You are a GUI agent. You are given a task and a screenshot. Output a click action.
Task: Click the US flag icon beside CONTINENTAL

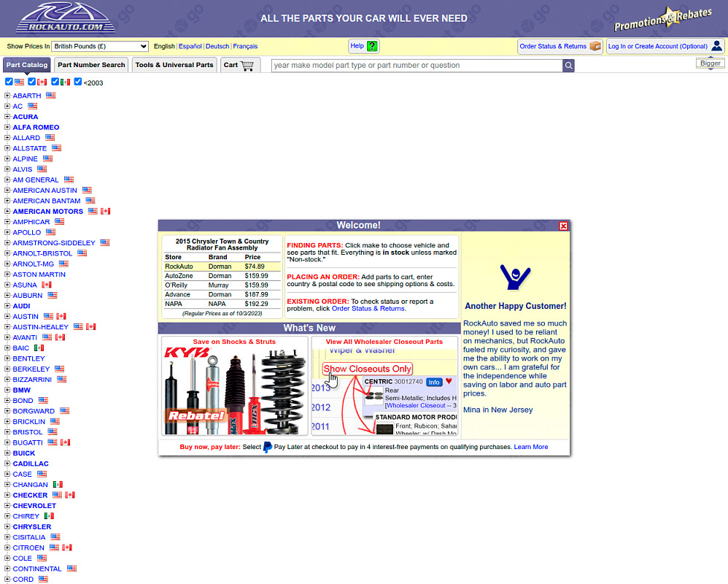coord(71,569)
